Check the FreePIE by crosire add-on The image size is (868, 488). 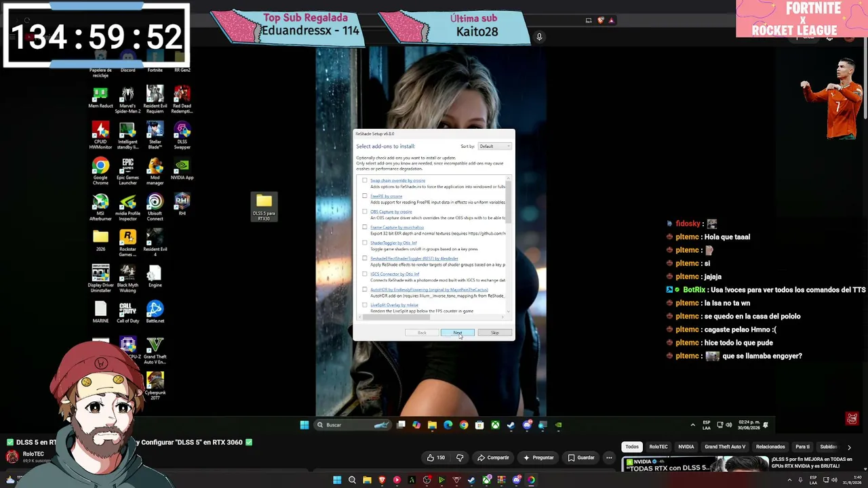[x=365, y=196]
